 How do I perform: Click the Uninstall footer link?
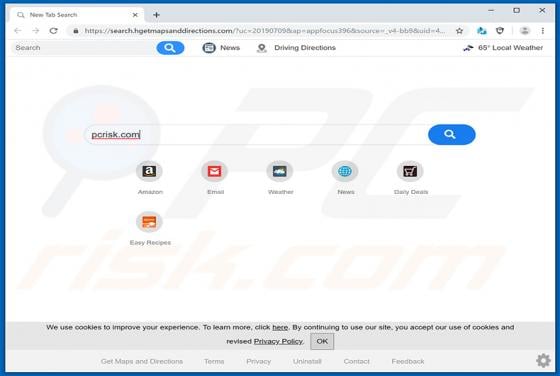click(307, 361)
